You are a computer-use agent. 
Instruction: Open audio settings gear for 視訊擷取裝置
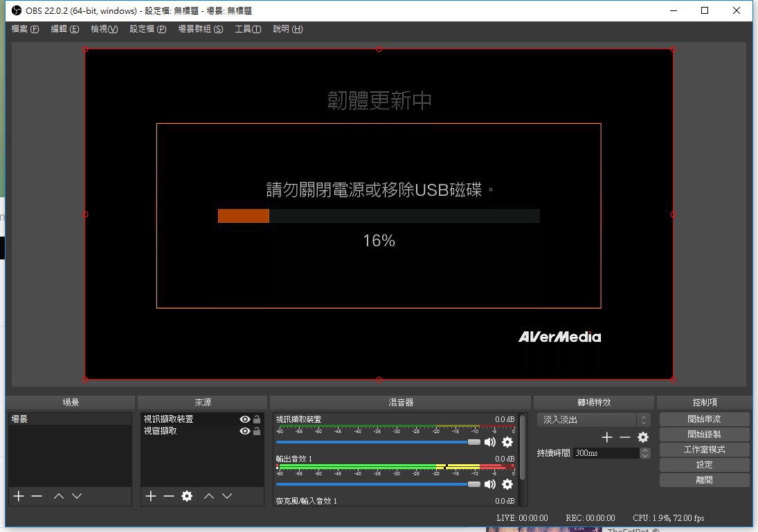pos(507,442)
